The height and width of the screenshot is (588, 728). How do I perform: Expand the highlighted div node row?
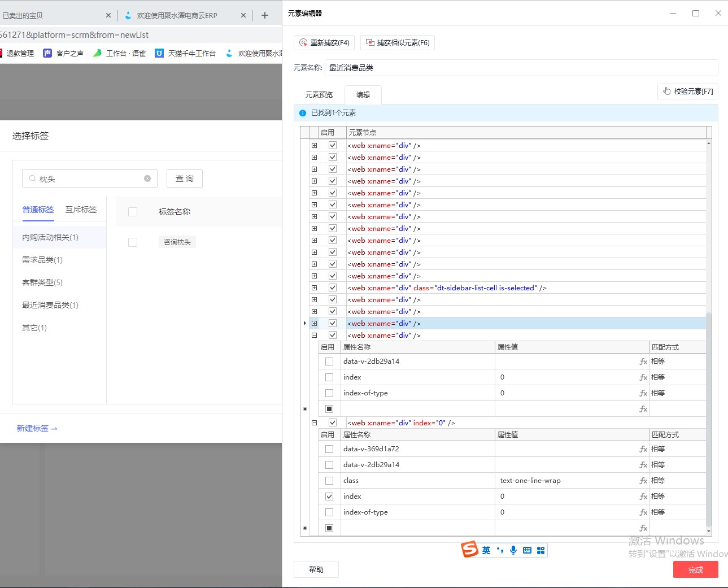pyautogui.click(x=315, y=323)
